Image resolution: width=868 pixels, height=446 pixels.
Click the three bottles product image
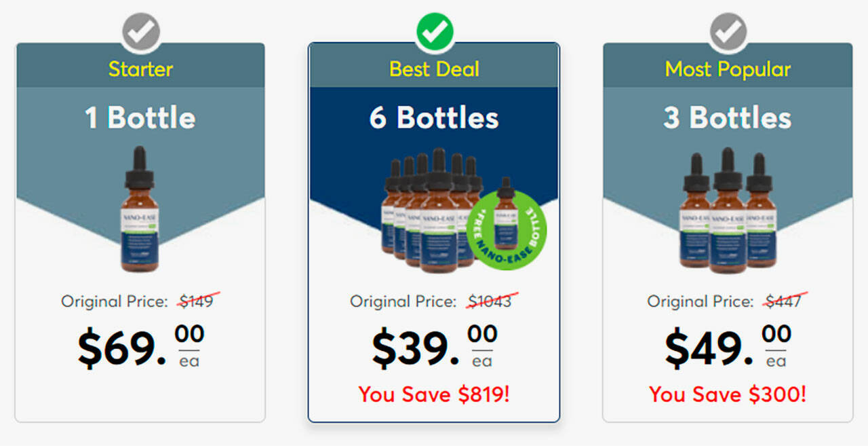pos(728,210)
